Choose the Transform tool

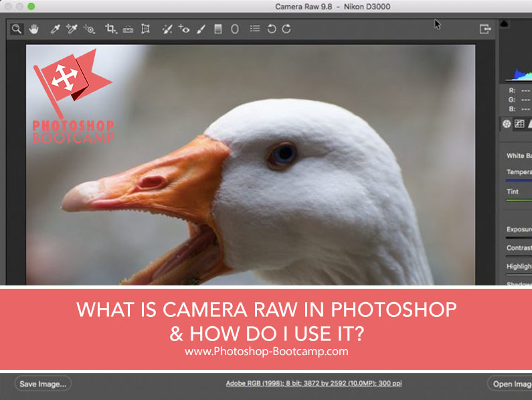pos(146,29)
